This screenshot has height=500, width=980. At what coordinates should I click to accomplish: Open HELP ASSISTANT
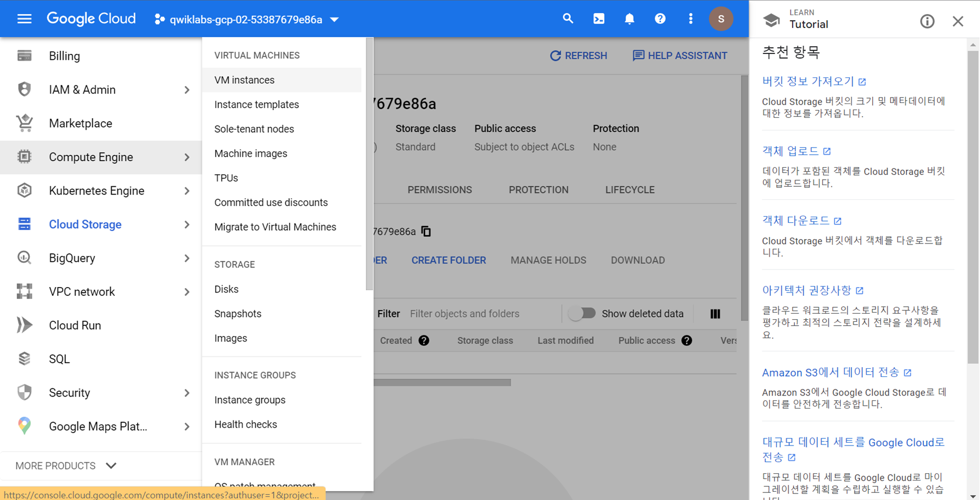point(679,56)
